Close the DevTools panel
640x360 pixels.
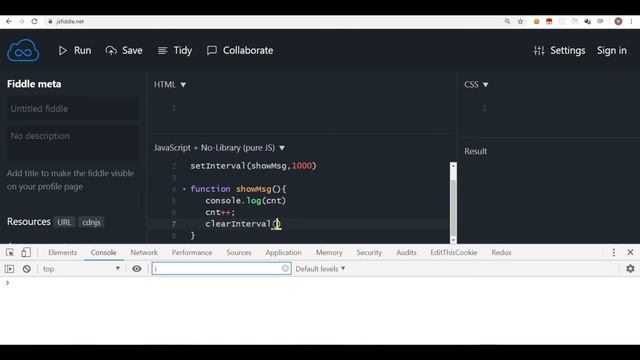coord(630,252)
